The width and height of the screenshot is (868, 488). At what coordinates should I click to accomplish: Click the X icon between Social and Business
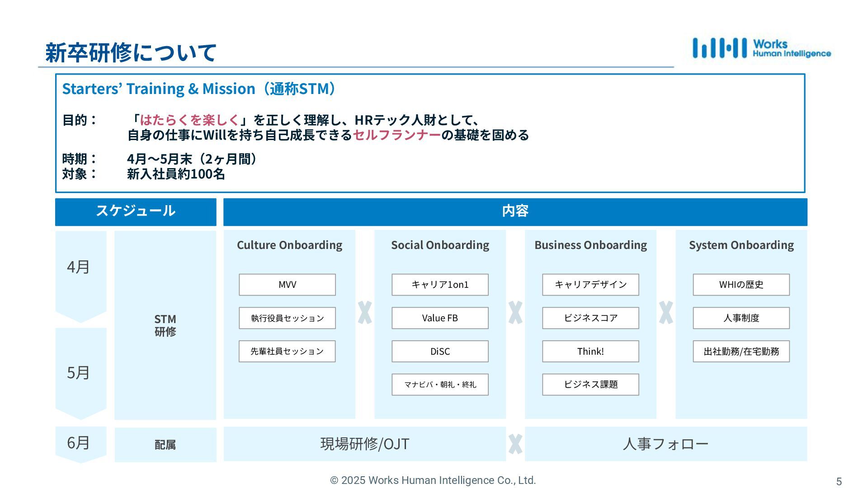tap(515, 312)
